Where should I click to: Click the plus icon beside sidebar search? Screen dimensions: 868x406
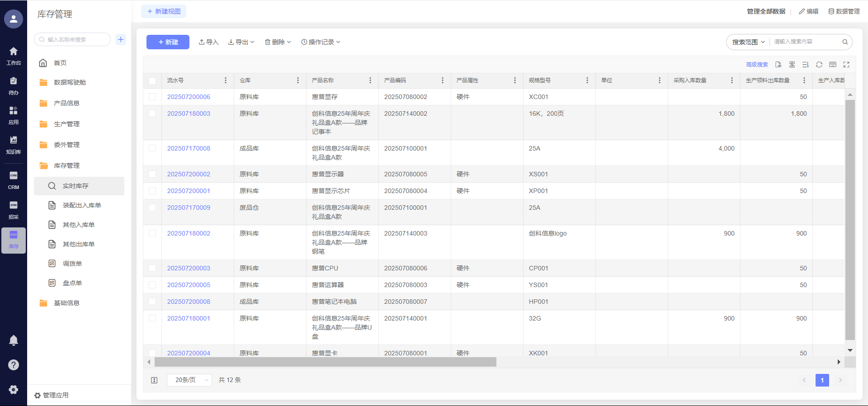[121, 39]
